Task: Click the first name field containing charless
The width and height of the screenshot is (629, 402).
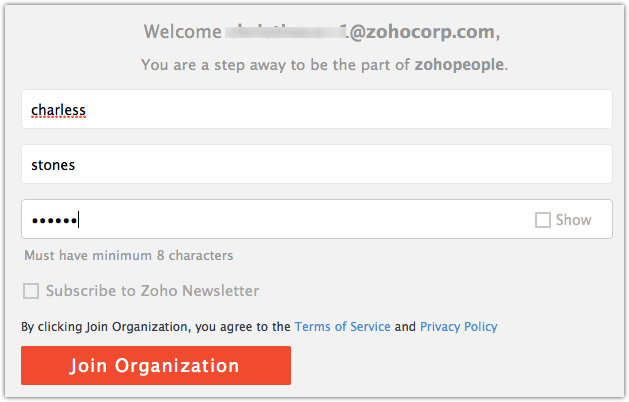Action: [x=316, y=109]
